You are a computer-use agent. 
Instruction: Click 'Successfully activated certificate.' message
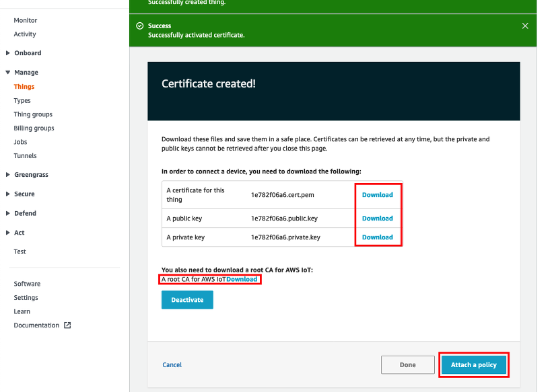197,35
